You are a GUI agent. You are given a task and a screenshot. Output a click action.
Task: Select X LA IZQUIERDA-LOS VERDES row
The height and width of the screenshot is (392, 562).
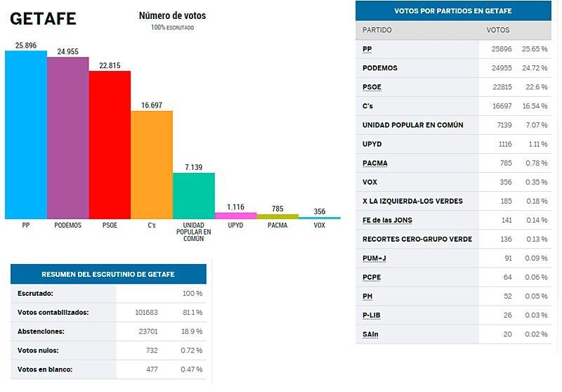pyautogui.click(x=453, y=201)
